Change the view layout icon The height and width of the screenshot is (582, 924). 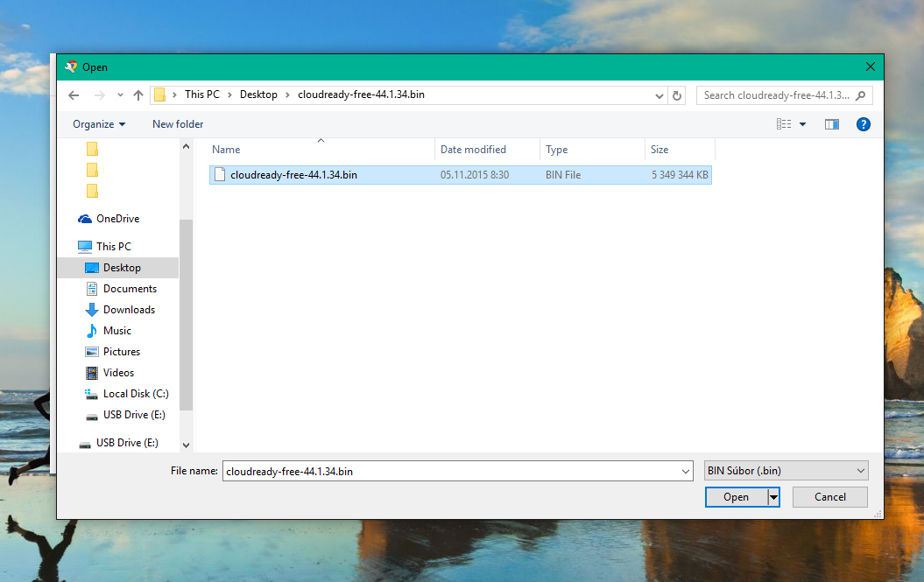(x=784, y=124)
